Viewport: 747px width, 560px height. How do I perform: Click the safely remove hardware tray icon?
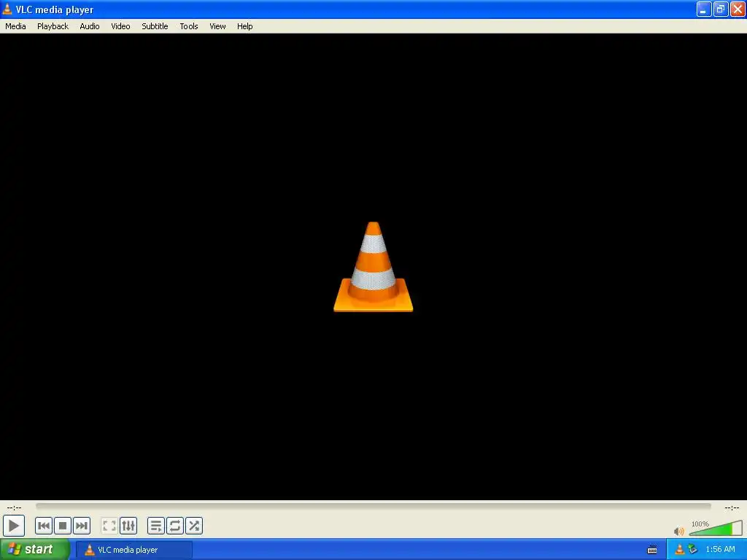693,550
